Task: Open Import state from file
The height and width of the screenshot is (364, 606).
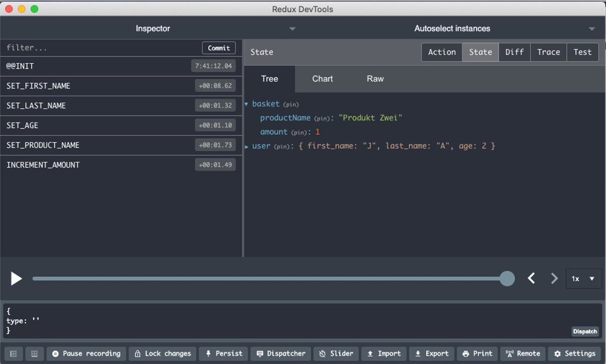Action: coord(384,353)
